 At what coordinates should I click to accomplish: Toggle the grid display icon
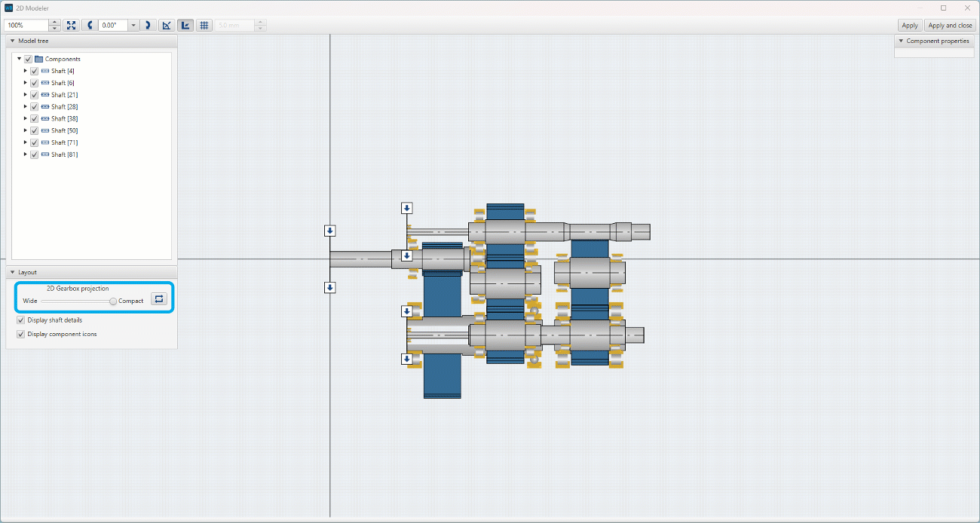pyautogui.click(x=204, y=25)
